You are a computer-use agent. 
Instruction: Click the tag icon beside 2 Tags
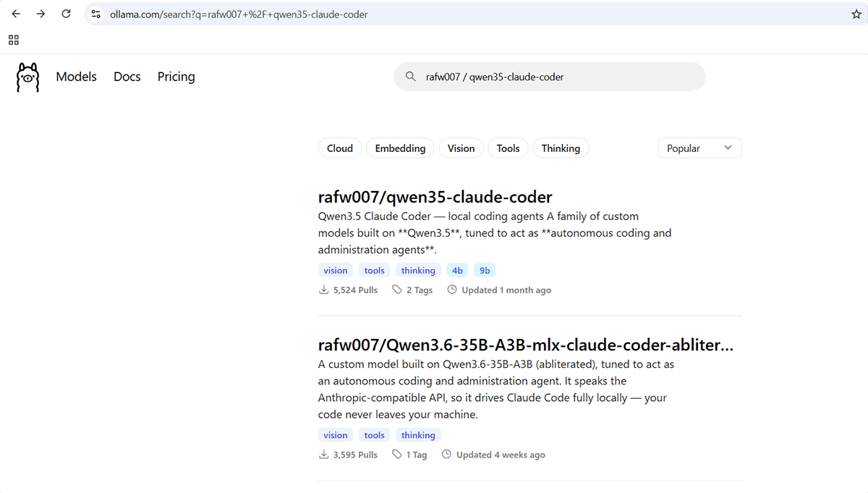click(x=397, y=290)
